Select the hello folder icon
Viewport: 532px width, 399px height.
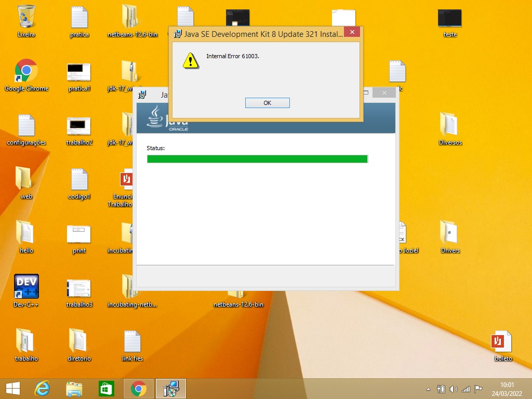coord(26,237)
